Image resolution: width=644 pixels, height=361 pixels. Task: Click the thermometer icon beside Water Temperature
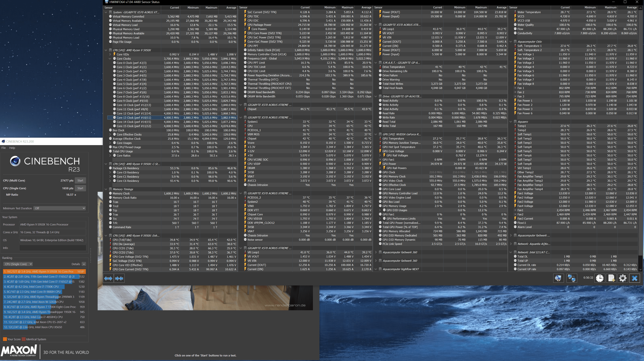tap(515, 12)
